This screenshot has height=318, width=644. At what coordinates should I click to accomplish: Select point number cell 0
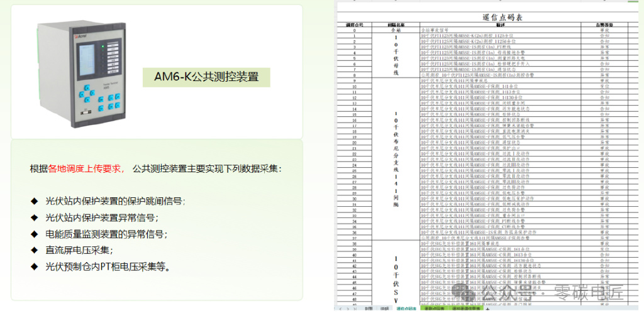355,30
